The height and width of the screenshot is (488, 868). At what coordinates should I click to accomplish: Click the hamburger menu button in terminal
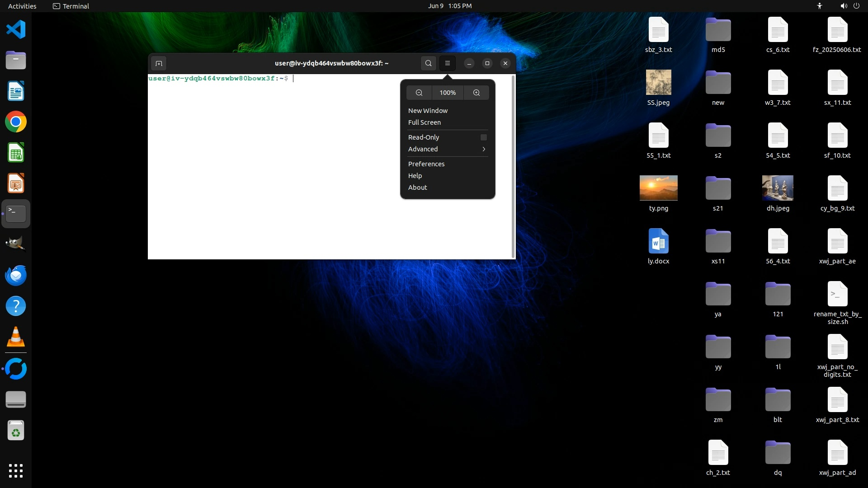tap(448, 63)
